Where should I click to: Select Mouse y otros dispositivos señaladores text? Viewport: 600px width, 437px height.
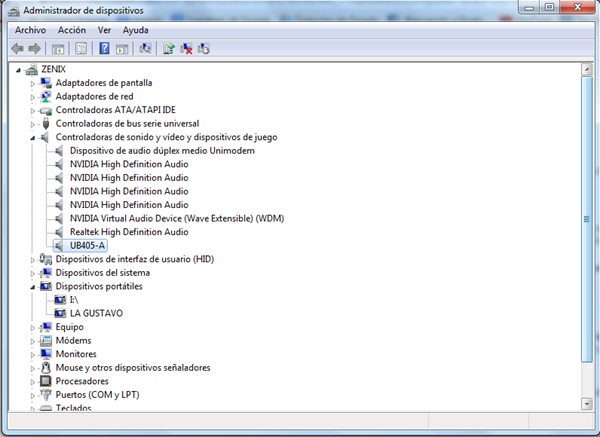point(133,367)
